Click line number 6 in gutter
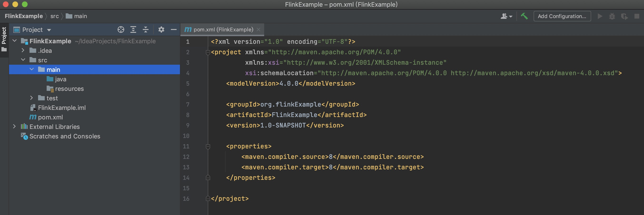Viewport: 644px width, 215px height. point(188,94)
